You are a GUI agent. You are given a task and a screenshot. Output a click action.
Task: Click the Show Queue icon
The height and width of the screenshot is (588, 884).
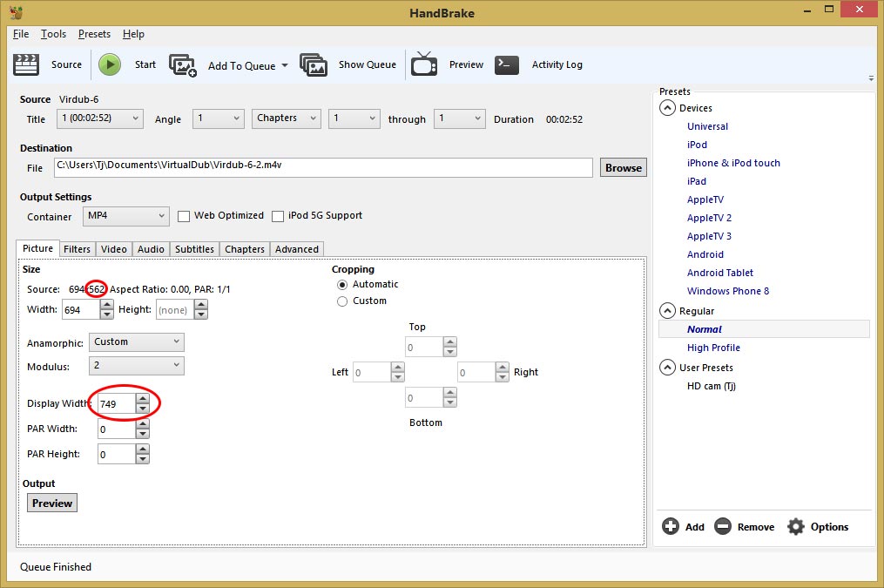314,64
